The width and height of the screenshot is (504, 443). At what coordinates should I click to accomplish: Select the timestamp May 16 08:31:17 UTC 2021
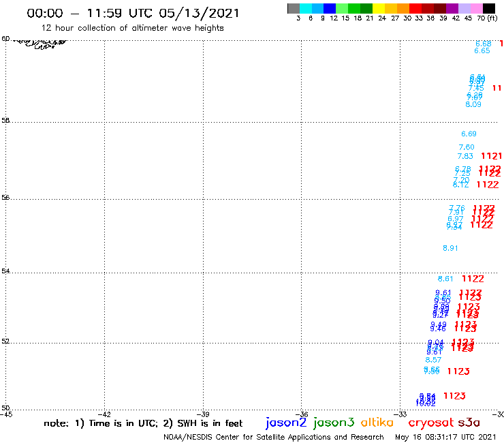445,438
